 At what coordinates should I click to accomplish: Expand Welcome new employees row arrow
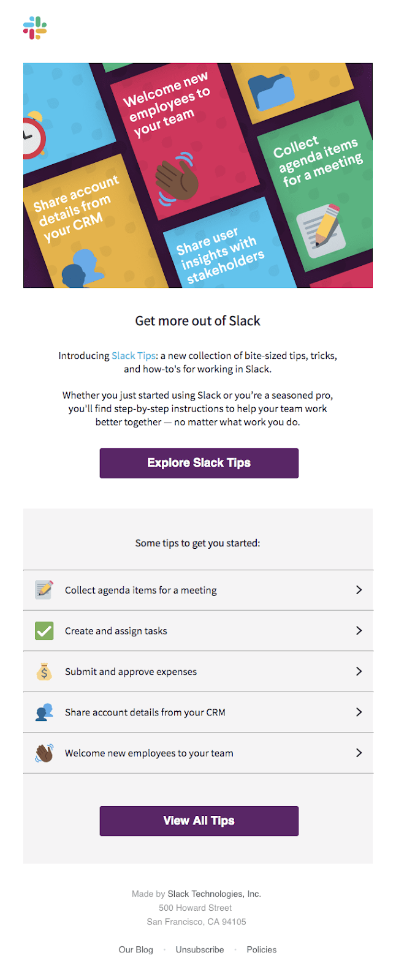point(359,753)
